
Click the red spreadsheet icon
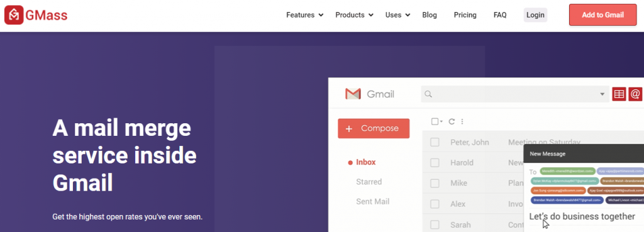click(x=619, y=94)
